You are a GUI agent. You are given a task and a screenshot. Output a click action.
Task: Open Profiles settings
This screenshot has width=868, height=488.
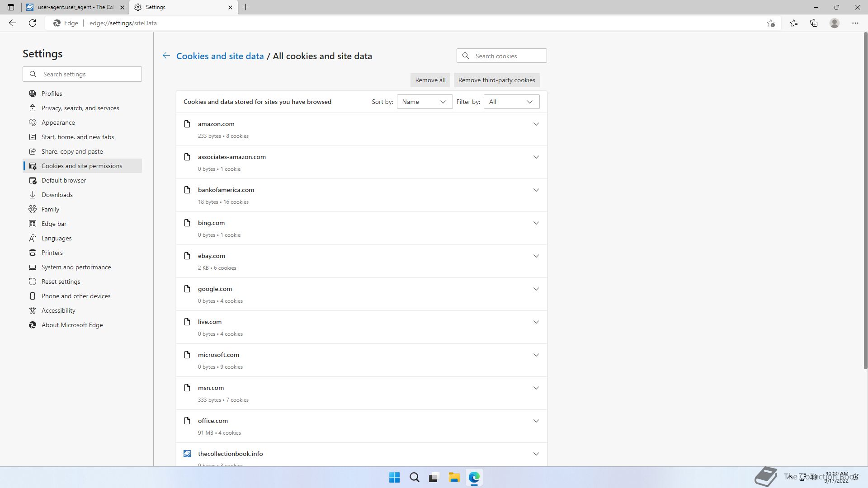82,94
